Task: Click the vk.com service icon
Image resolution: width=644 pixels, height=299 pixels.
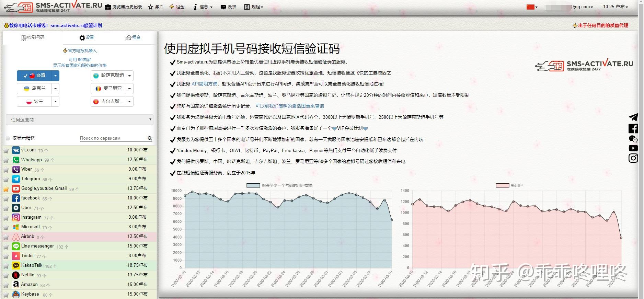Action: 16,150
